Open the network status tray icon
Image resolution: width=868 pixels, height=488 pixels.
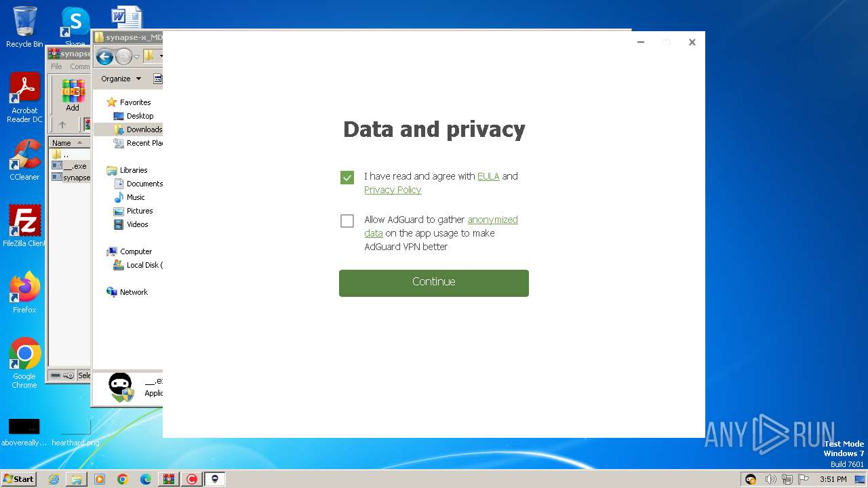(x=787, y=479)
